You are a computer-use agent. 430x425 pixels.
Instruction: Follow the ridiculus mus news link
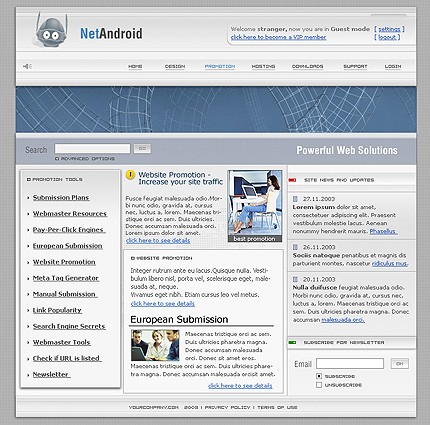(390, 263)
